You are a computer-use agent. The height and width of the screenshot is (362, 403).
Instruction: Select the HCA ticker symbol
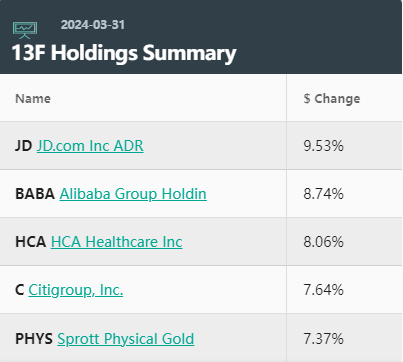tap(31, 242)
